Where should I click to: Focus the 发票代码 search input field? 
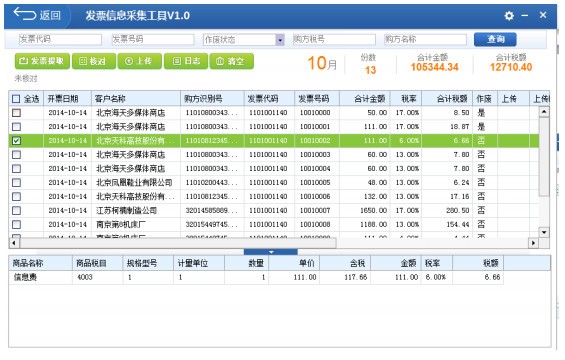click(60, 39)
